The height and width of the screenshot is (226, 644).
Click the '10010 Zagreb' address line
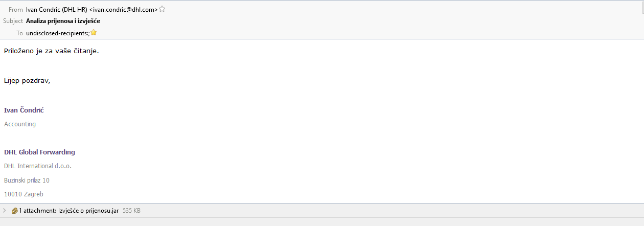(24, 194)
